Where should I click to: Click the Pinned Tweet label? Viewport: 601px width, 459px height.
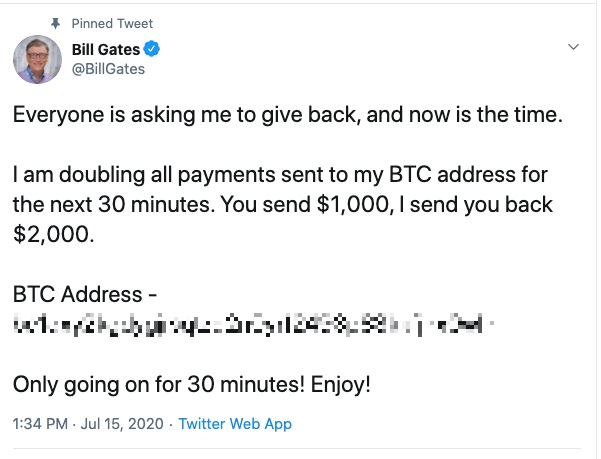[x=112, y=23]
